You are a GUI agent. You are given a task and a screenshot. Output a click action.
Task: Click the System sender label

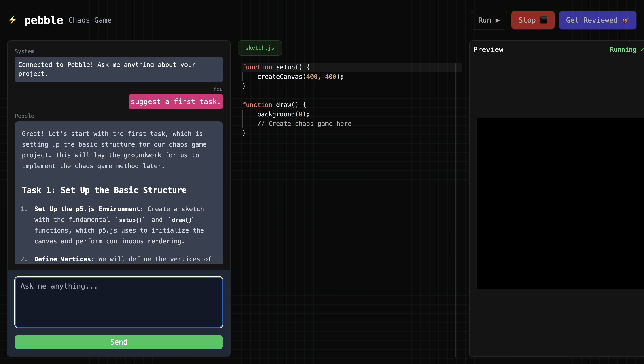point(24,51)
